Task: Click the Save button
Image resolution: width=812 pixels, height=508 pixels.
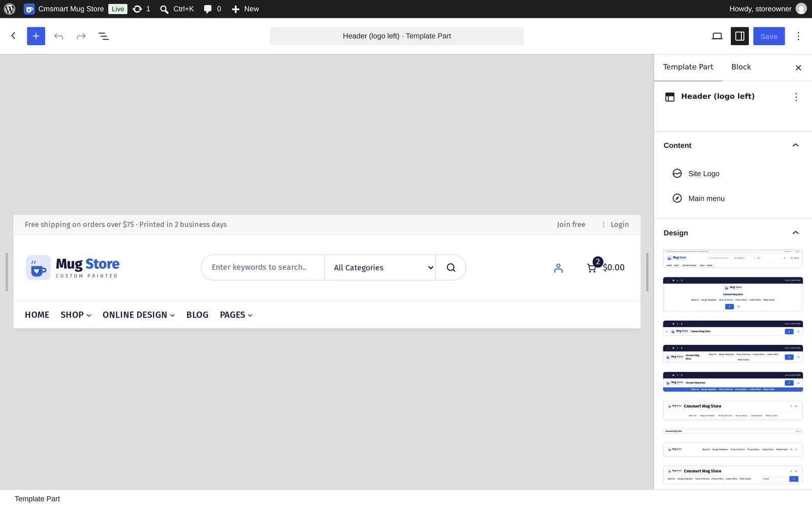Action: (769, 36)
